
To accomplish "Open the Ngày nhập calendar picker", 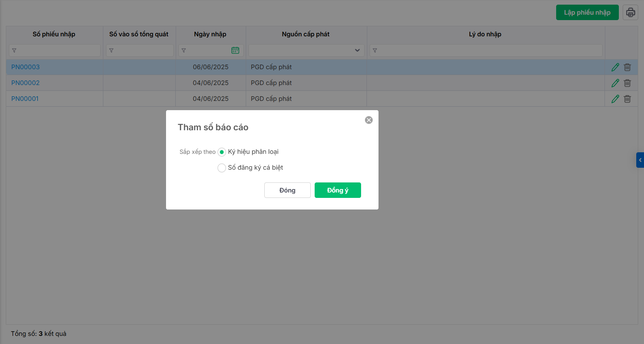I will 235,50.
